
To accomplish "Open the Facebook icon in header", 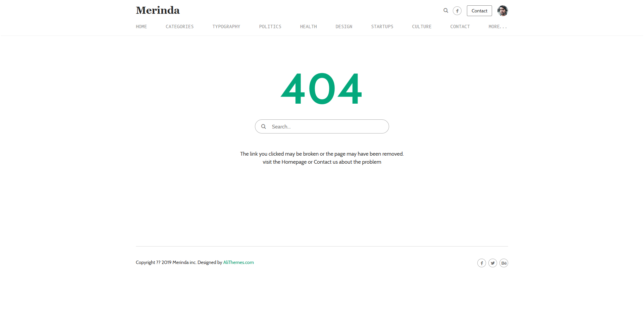I will point(457,11).
